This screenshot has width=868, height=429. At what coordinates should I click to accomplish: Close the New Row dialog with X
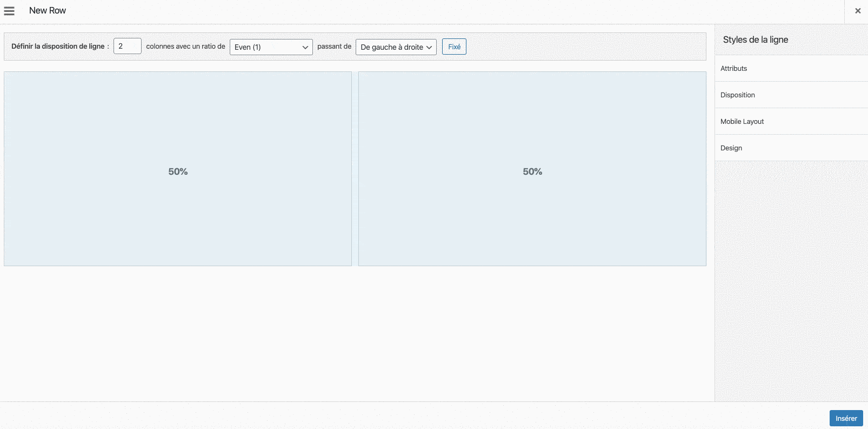coord(857,11)
